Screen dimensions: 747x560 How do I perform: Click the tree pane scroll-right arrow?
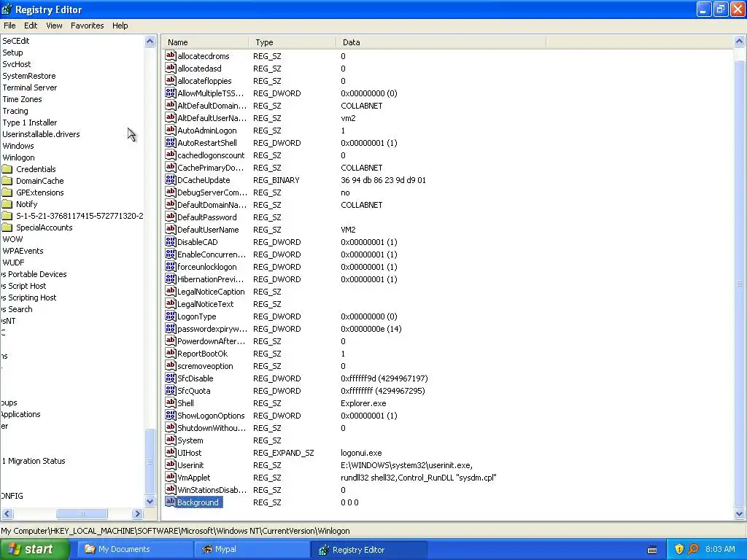137,513
